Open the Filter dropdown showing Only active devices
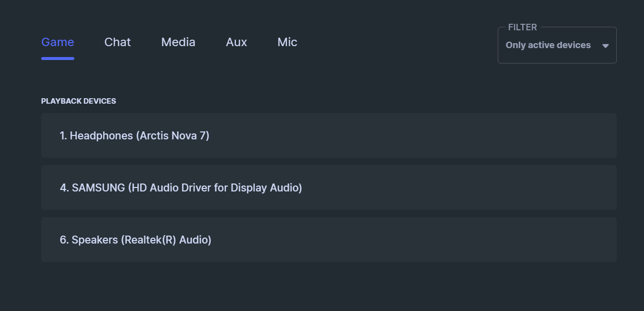Screen dimensions: 644x311 pos(557,45)
